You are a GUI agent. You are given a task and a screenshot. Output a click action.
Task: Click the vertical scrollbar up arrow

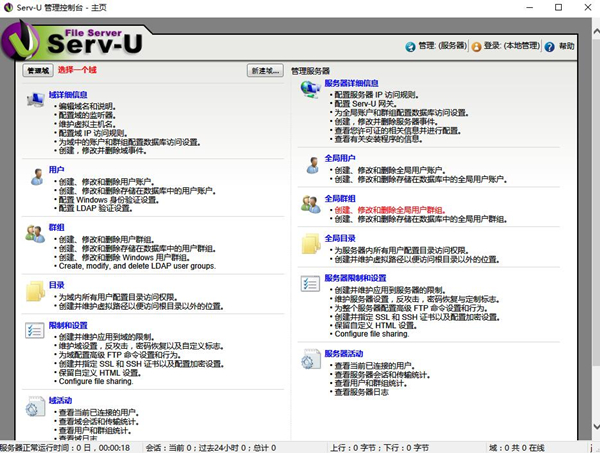(x=596, y=31)
